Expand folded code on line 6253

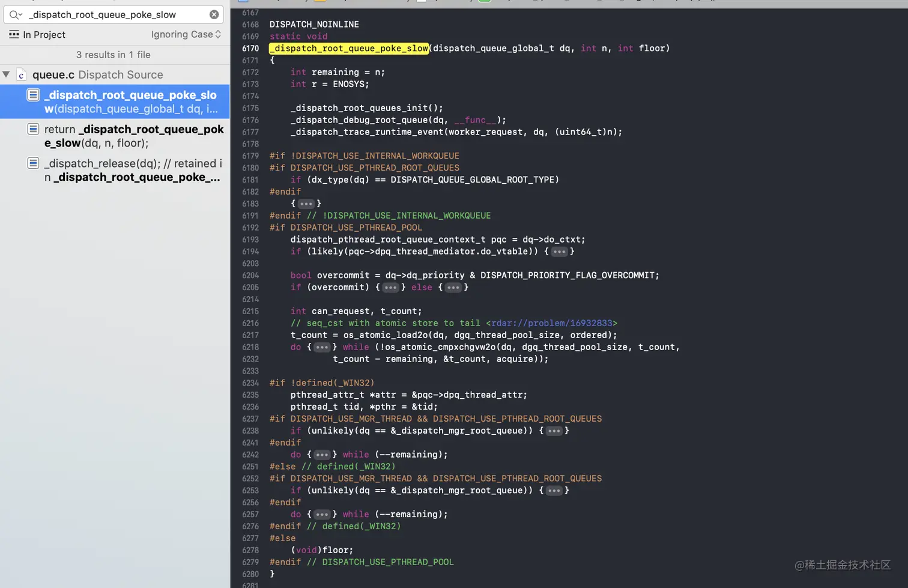click(554, 491)
